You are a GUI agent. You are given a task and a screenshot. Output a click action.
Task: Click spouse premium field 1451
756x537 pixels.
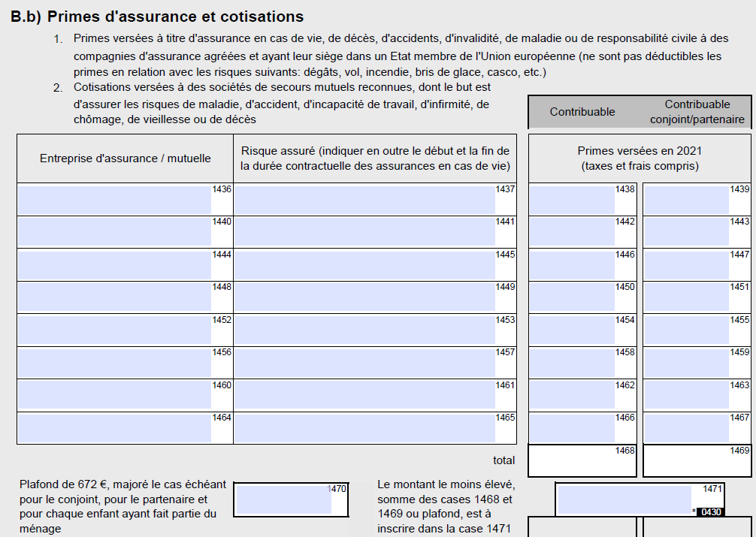687,297
